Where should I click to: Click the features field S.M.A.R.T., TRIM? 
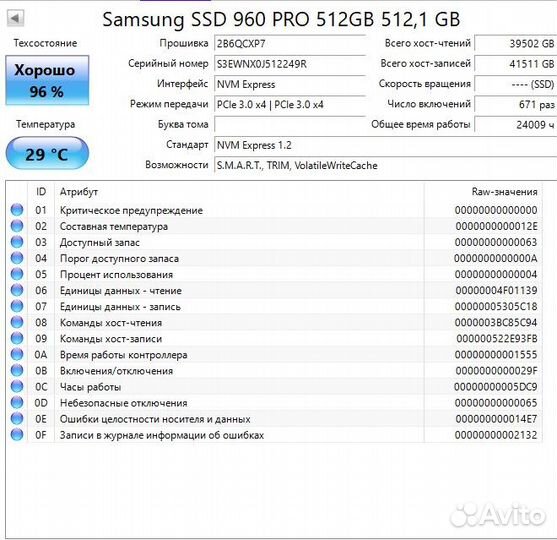pos(385,165)
